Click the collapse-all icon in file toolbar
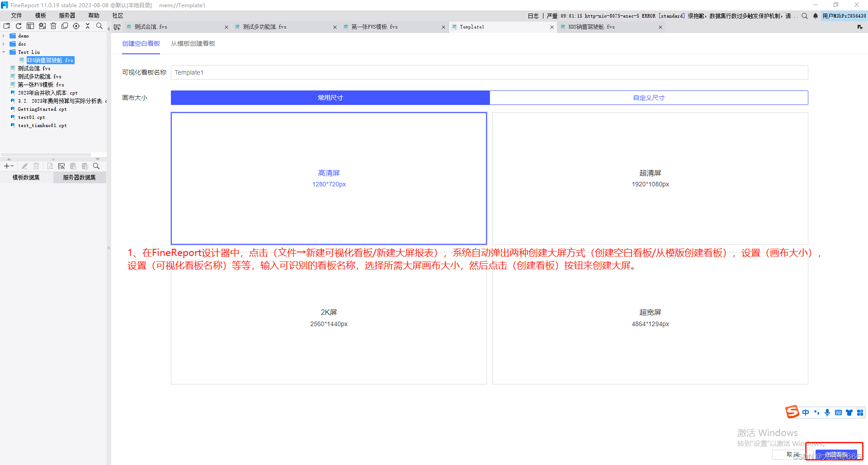The height and width of the screenshot is (465, 868). tap(88, 26)
